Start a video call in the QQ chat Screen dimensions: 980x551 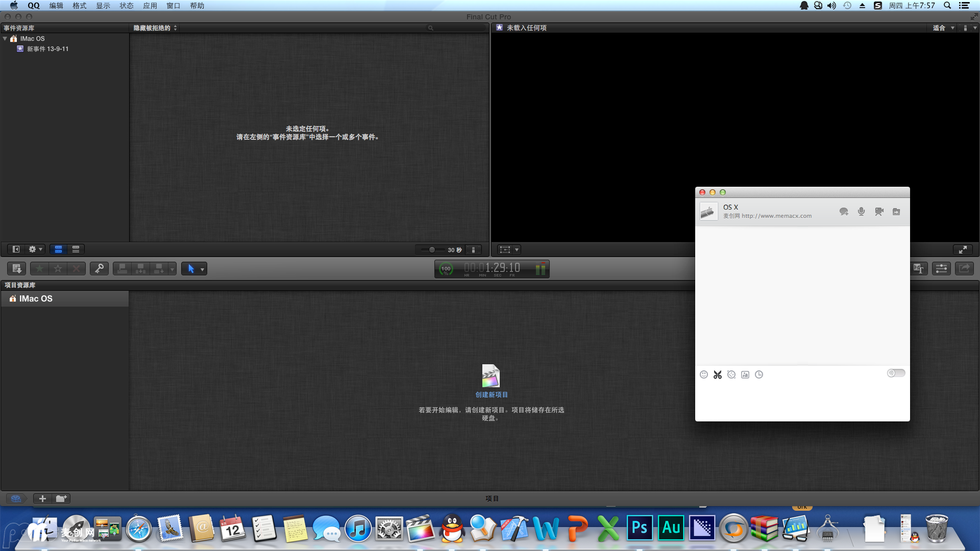879,211
